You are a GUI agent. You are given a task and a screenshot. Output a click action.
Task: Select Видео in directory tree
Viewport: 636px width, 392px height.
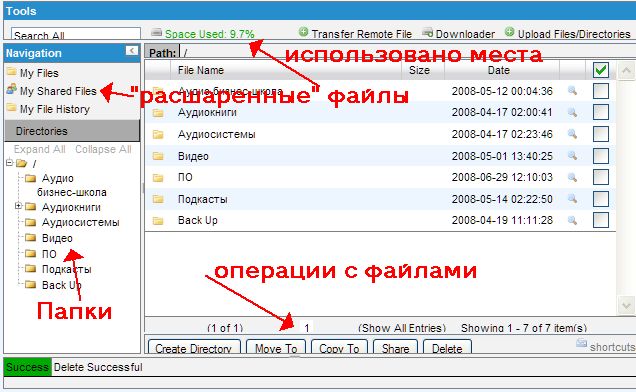pos(57,238)
